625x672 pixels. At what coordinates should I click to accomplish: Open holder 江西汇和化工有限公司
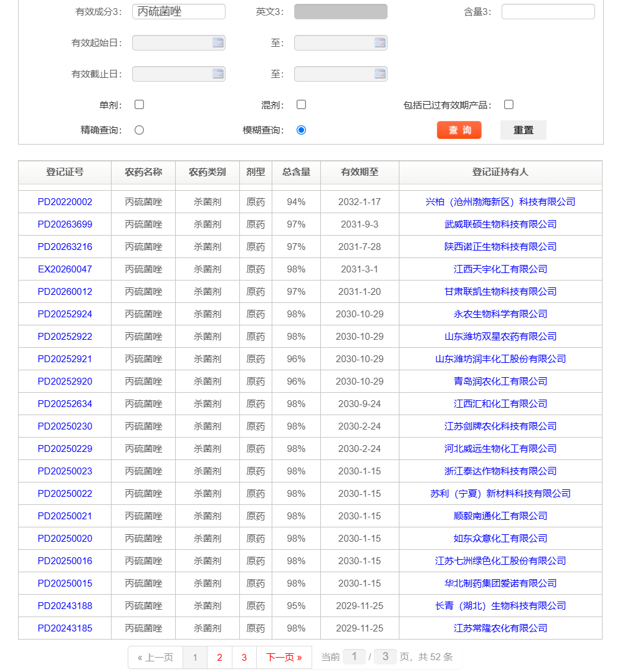(x=500, y=404)
